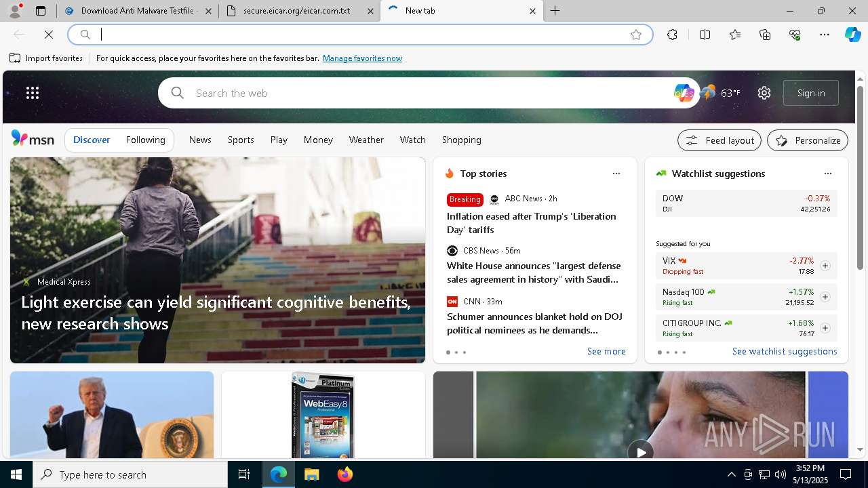Open Browser essentials heart icon
The width and height of the screenshot is (868, 488).
pyautogui.click(x=795, y=35)
